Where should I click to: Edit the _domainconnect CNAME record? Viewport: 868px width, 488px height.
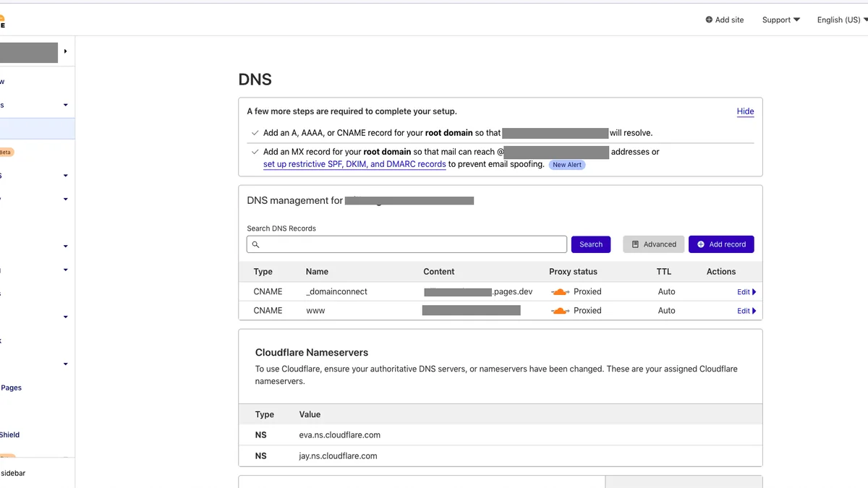(x=746, y=292)
